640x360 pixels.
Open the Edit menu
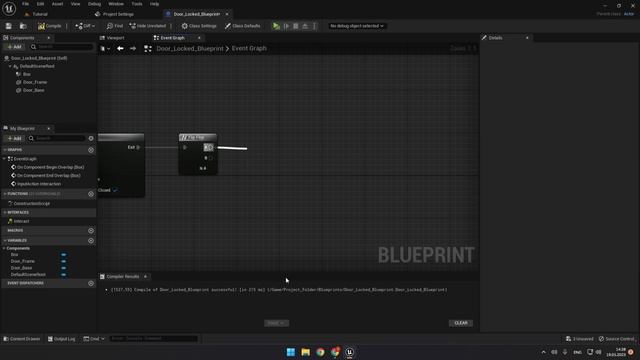pyautogui.click(x=40, y=4)
